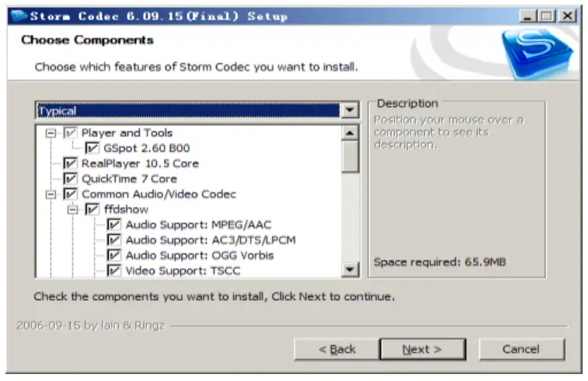Toggle Audio Support: MPEG/AAC checkbox
Image resolution: width=588 pixels, height=381 pixels.
pyautogui.click(x=114, y=225)
